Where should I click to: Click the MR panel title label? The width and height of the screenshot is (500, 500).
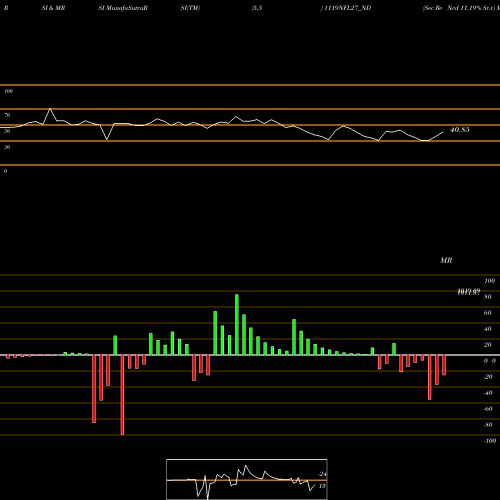tap(446, 260)
